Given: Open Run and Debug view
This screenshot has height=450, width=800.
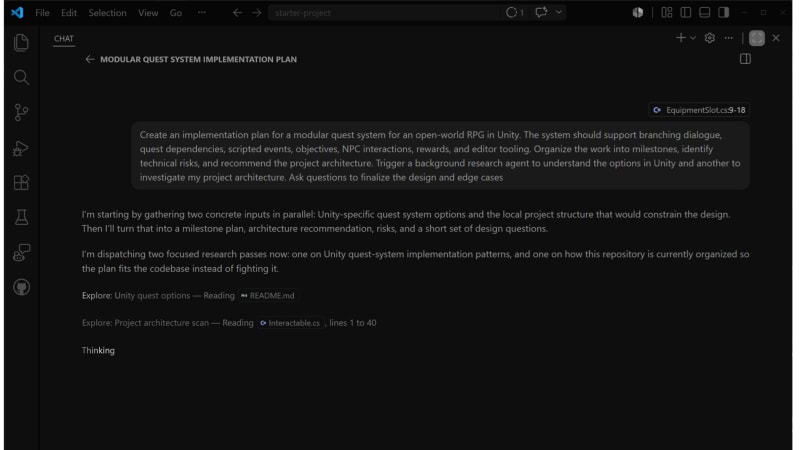Looking at the screenshot, I should tap(21, 148).
